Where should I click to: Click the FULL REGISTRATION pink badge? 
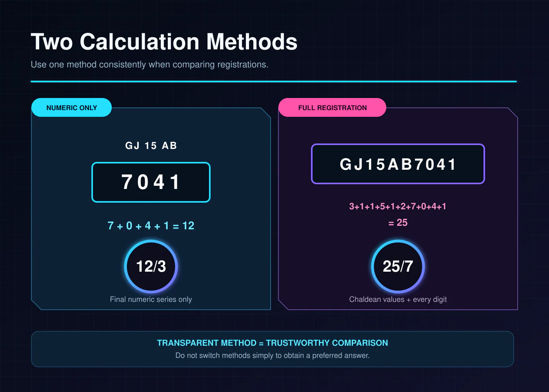click(x=332, y=107)
